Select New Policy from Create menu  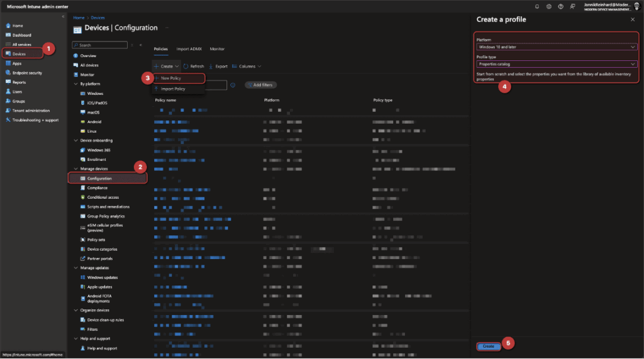coord(171,78)
